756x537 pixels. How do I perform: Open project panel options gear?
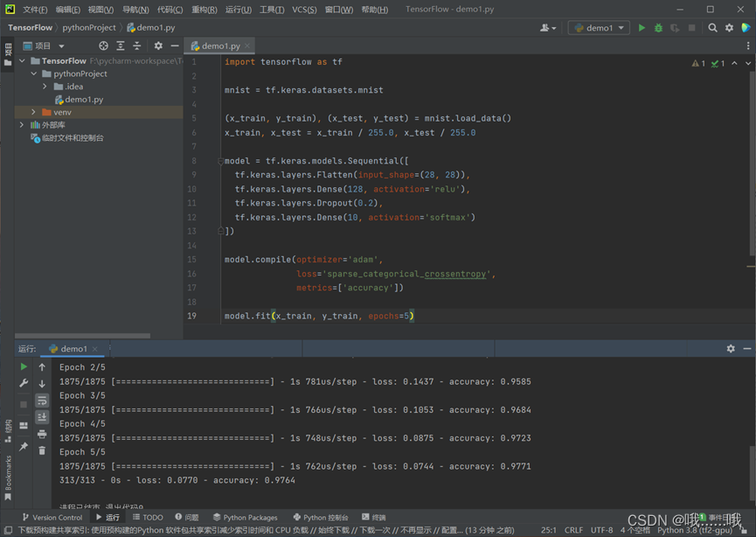[158, 45]
